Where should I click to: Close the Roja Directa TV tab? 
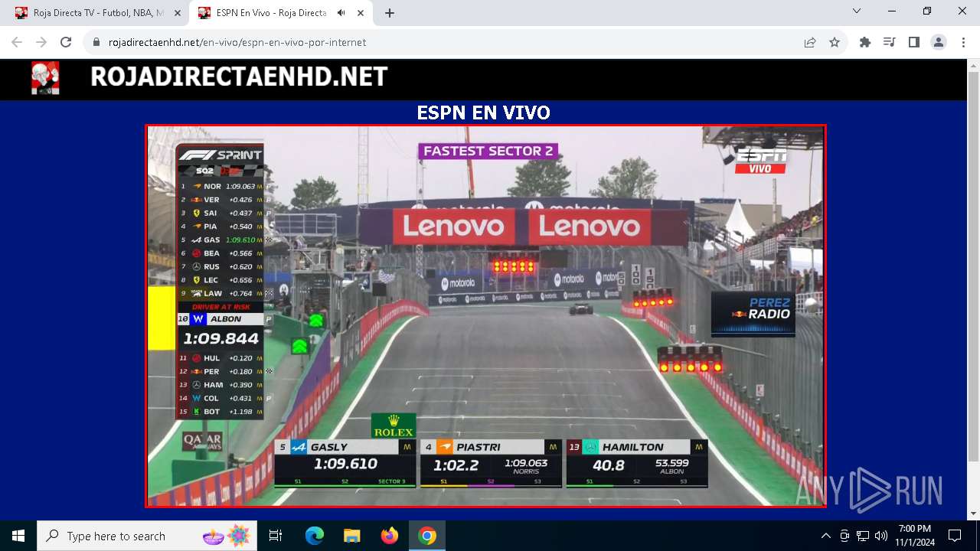(178, 13)
